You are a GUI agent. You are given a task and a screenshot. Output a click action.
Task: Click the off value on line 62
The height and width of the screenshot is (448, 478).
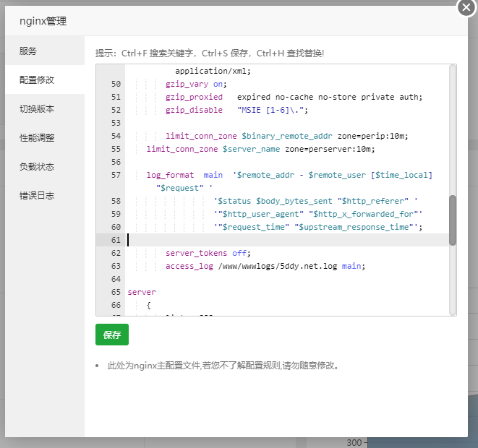click(x=239, y=253)
